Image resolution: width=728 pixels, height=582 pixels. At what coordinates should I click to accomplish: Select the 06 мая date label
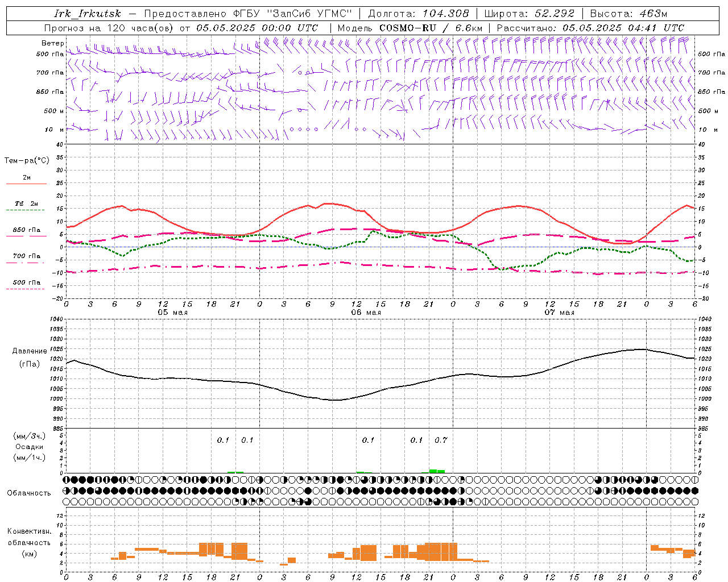click(366, 312)
